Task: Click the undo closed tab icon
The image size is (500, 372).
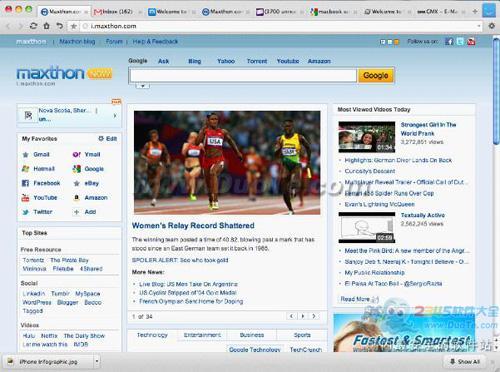Action: pyautogui.click(x=59, y=26)
